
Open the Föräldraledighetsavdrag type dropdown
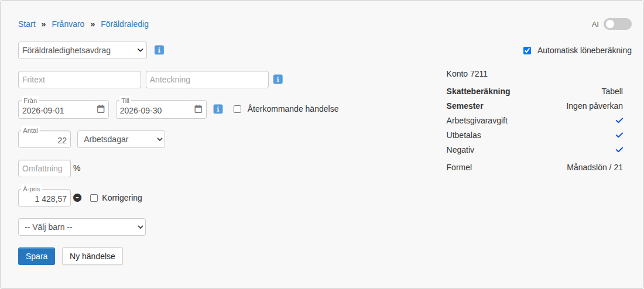83,50
